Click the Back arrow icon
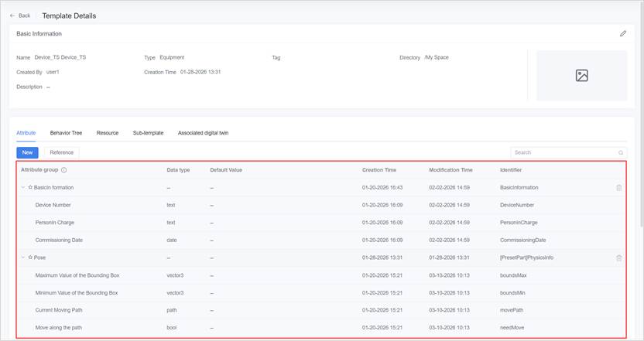This screenshot has width=644, height=341. [12, 15]
